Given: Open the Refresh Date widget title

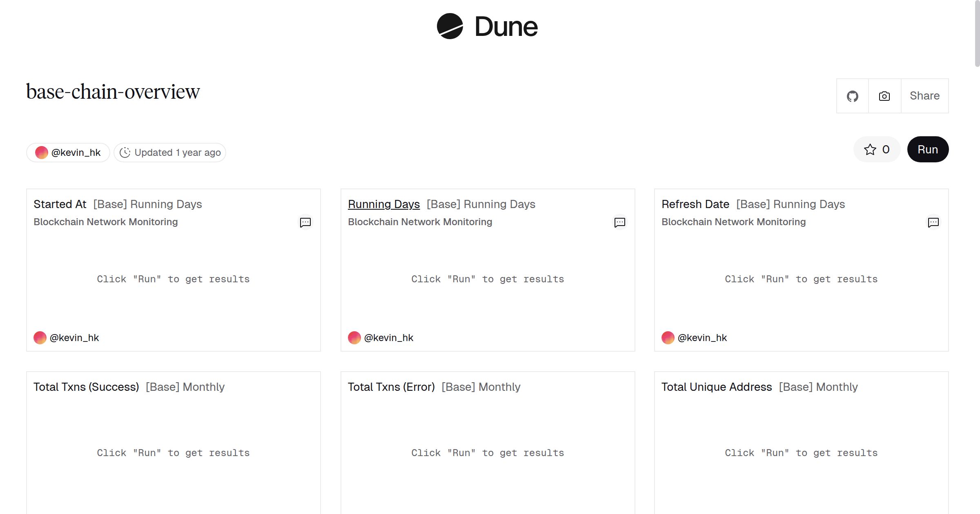Looking at the screenshot, I should tap(695, 204).
